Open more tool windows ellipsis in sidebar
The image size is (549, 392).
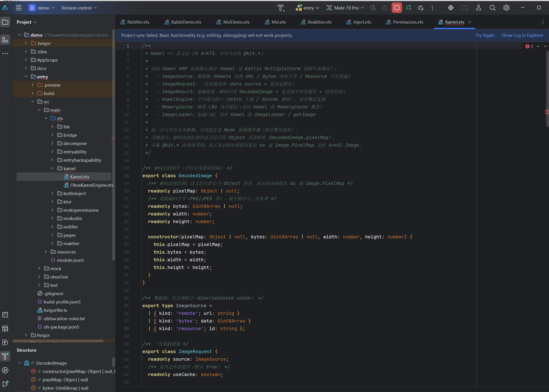tap(5, 54)
